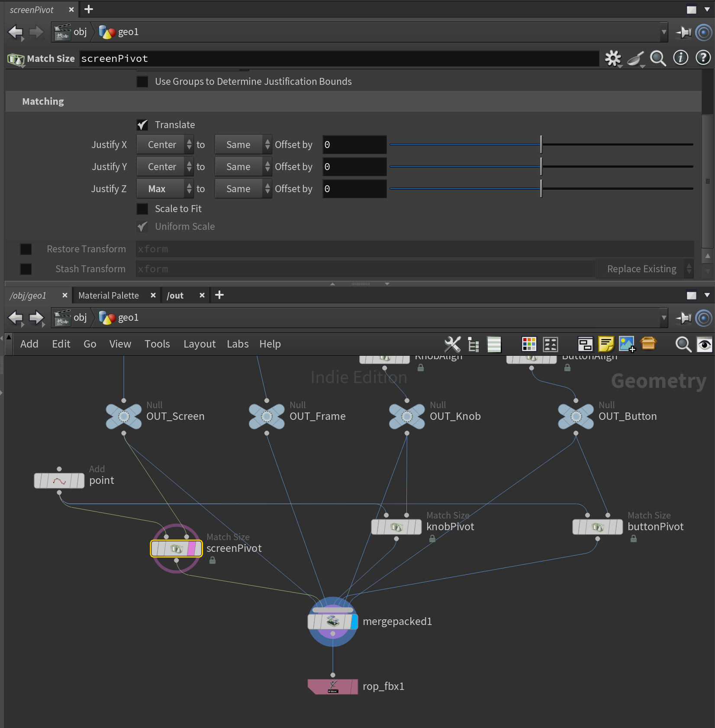Open the color palette icon in network toolbar
The height and width of the screenshot is (728, 715).
[529, 345]
